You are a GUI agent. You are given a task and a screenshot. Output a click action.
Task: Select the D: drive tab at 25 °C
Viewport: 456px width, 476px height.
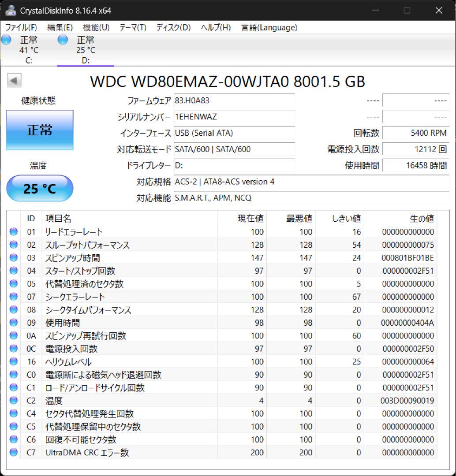click(x=86, y=50)
